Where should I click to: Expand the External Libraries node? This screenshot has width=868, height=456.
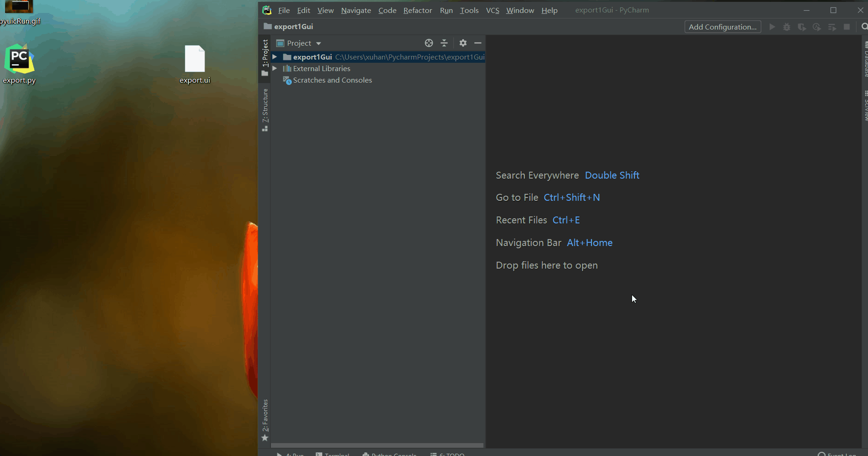275,68
